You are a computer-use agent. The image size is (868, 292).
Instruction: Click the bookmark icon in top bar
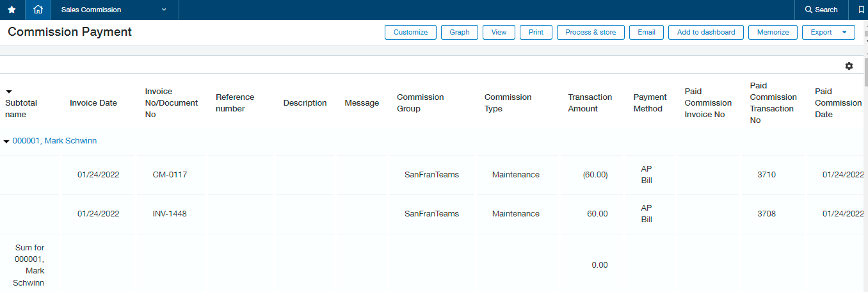tap(861, 10)
